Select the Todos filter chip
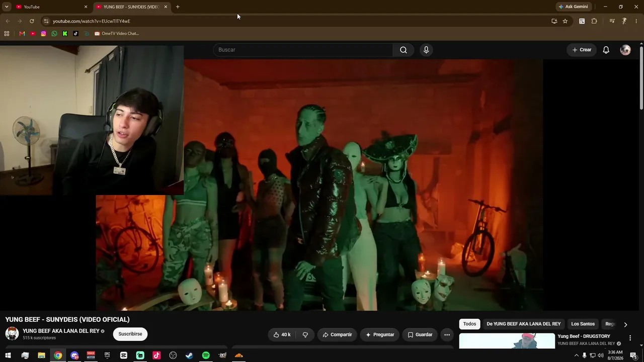This screenshot has width=644, height=362. (x=469, y=324)
